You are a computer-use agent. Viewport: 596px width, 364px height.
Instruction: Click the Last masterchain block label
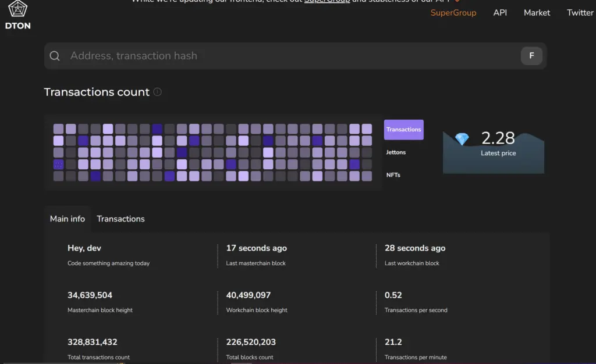[x=256, y=263]
